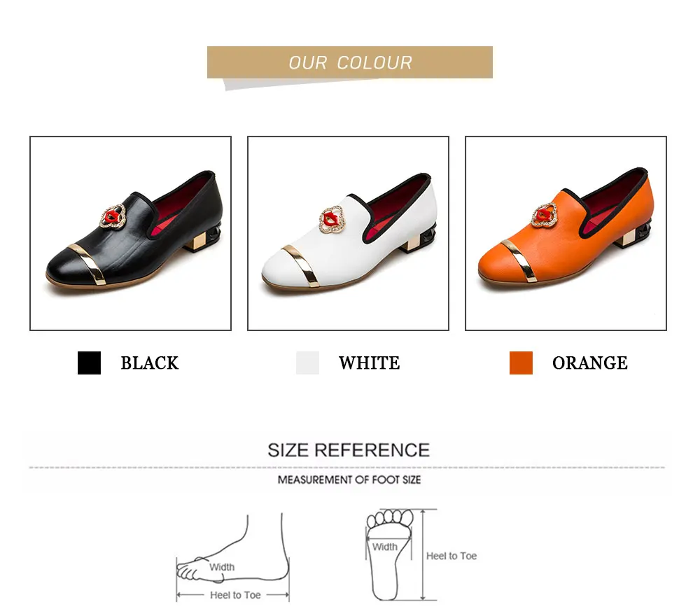Click the MEASUREMENT OF FOOT SIZE subtitle

[349, 480]
